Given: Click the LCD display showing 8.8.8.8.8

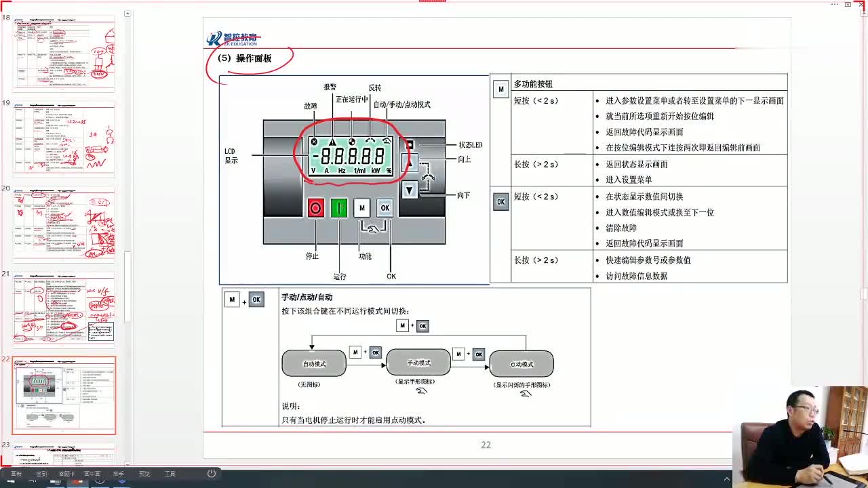Looking at the screenshot, I should (x=351, y=156).
